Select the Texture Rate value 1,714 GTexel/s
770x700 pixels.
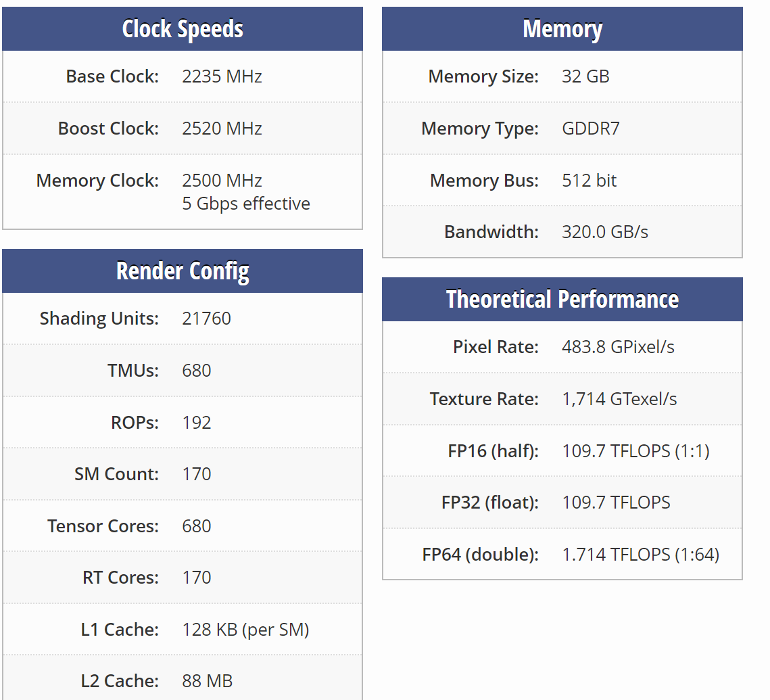tap(619, 399)
